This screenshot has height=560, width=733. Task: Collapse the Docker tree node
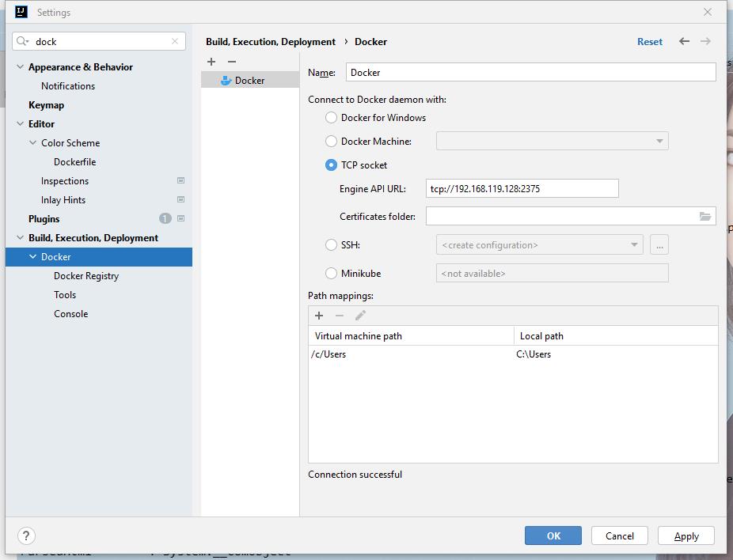32,256
